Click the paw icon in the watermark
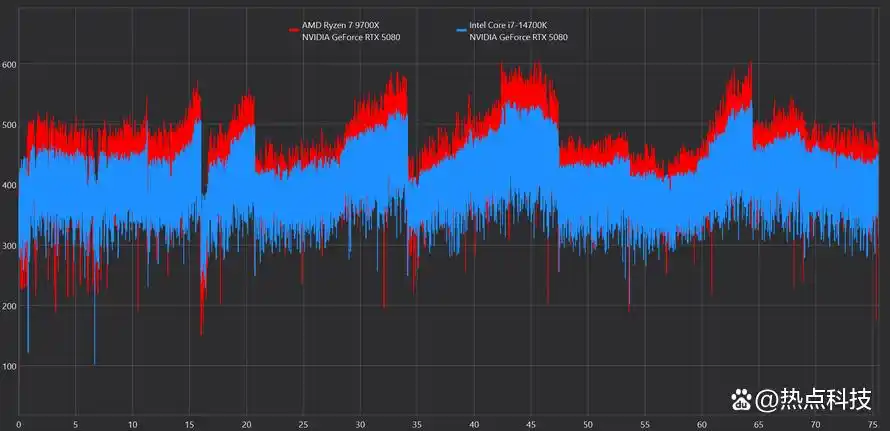This screenshot has height=431, width=890. pos(740,399)
